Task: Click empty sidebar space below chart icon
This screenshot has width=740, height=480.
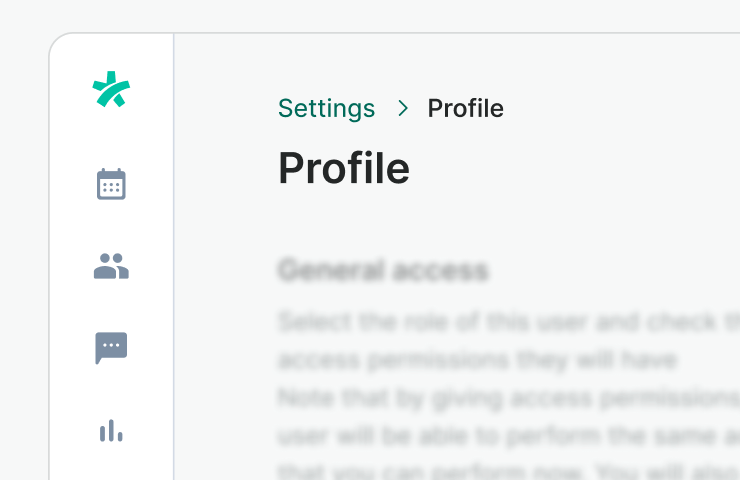Action: (111, 466)
